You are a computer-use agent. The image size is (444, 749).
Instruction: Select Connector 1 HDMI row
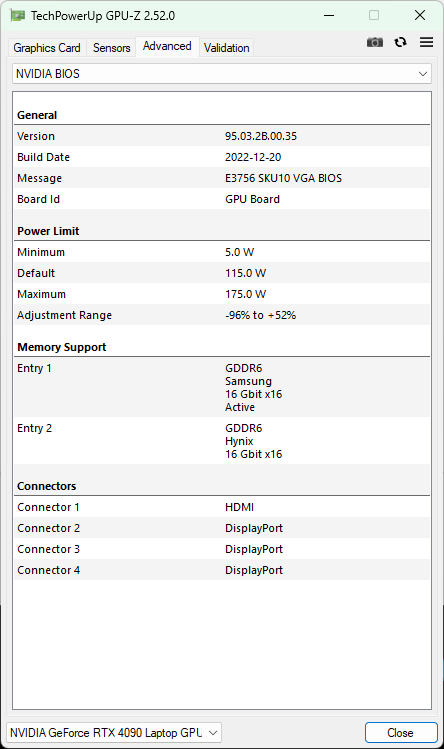tap(222, 507)
